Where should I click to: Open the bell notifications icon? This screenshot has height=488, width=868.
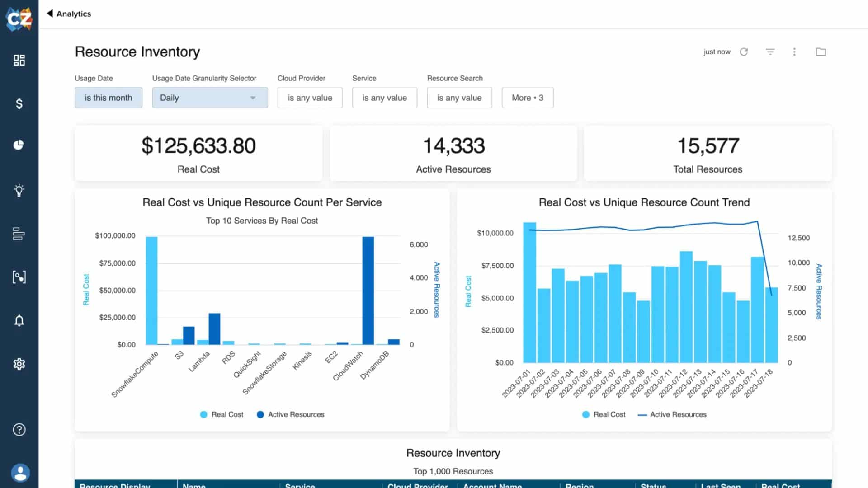point(19,320)
